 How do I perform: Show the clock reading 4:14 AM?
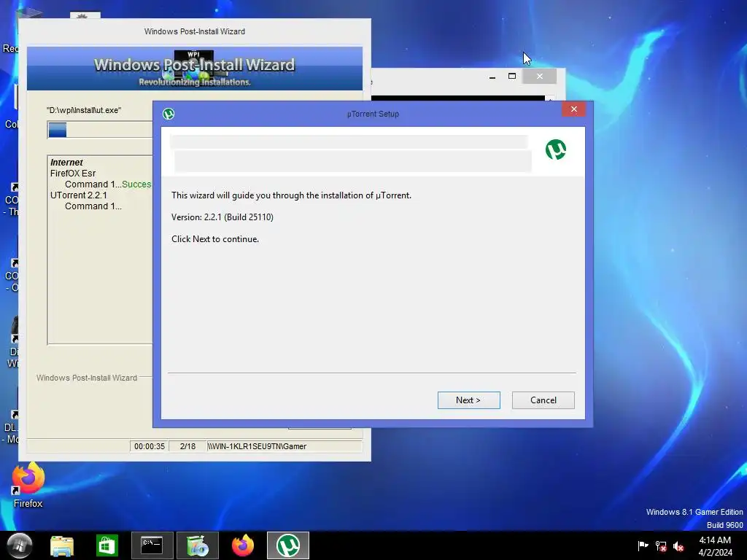(715, 540)
